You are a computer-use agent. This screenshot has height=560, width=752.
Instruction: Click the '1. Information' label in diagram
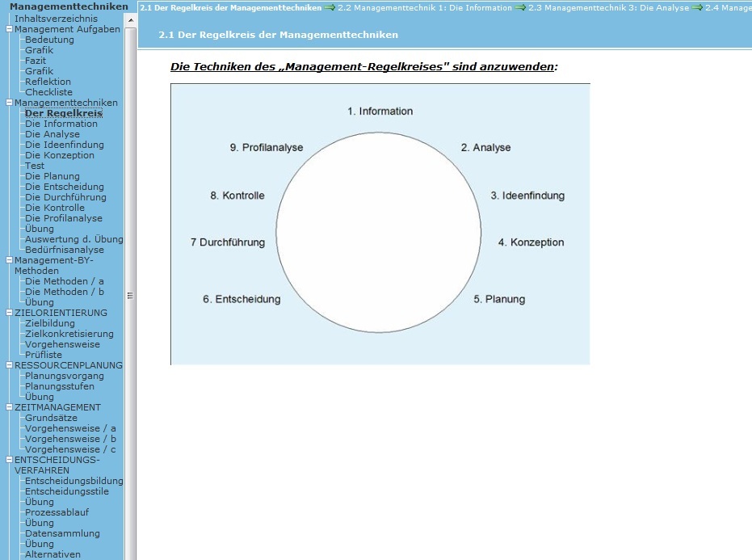coord(380,112)
